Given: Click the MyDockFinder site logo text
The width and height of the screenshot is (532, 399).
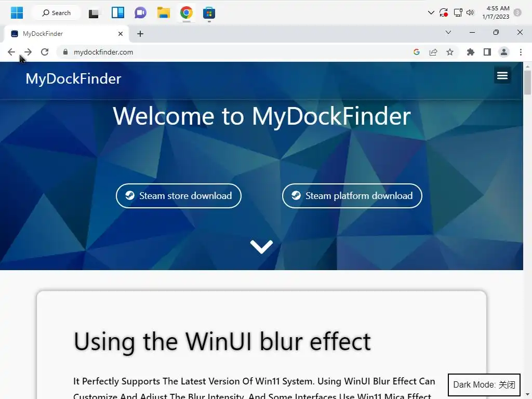Looking at the screenshot, I should click(73, 79).
